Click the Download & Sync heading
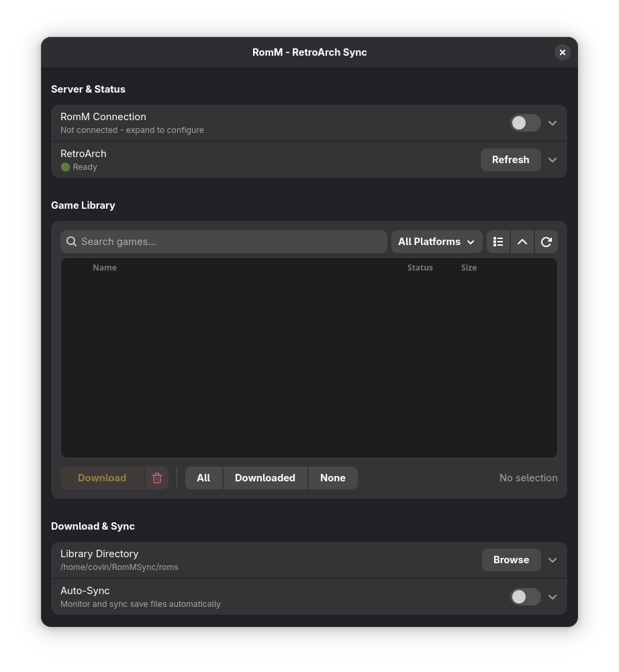Viewport: 619px width, 672px height. (93, 526)
